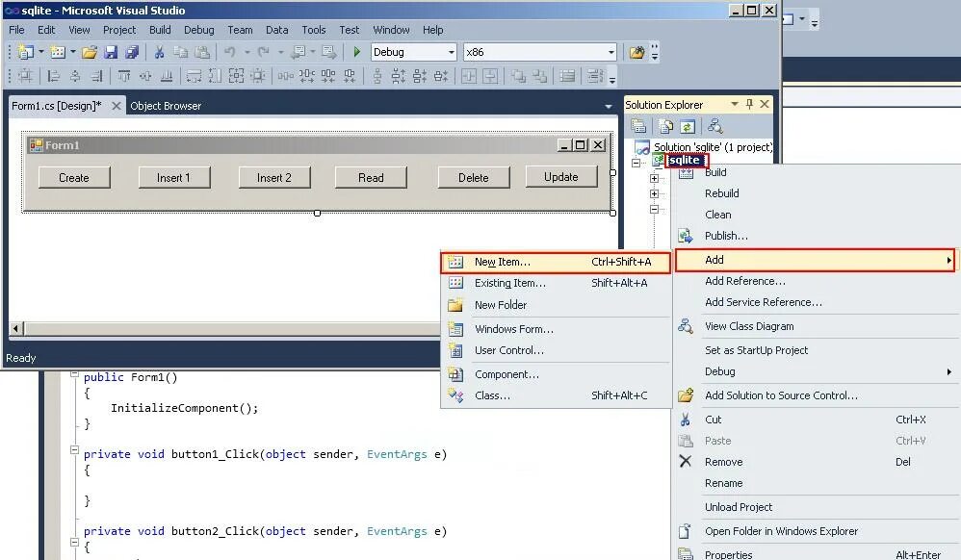
Task: Click Properties icon in Solution Explorer toolbar
Action: [x=638, y=126]
